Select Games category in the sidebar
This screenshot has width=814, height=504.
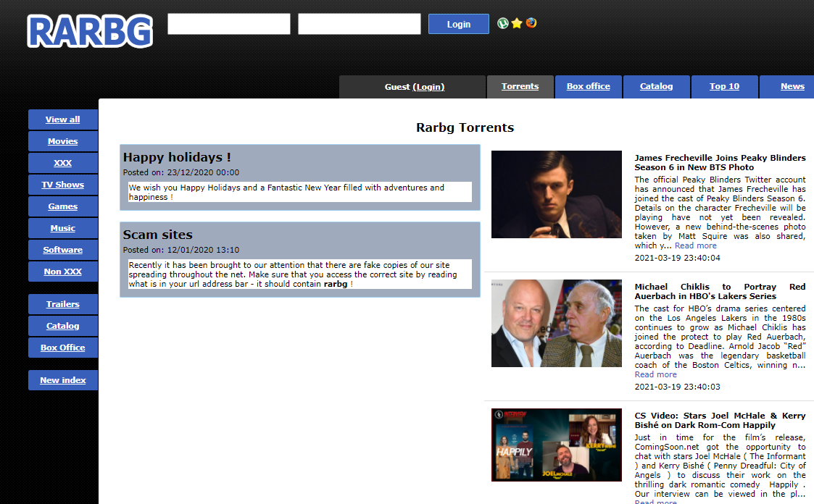63,206
